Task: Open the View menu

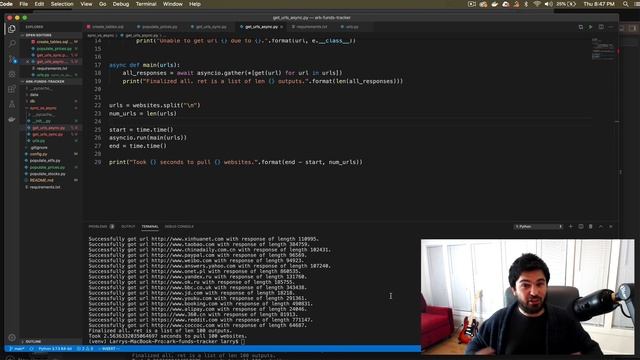Action: pos(86,4)
